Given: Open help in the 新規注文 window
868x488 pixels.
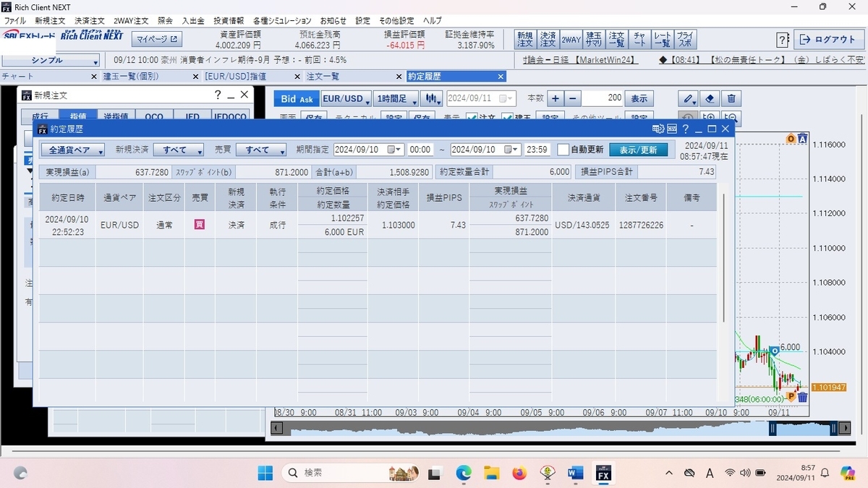Looking at the screenshot, I should (218, 95).
